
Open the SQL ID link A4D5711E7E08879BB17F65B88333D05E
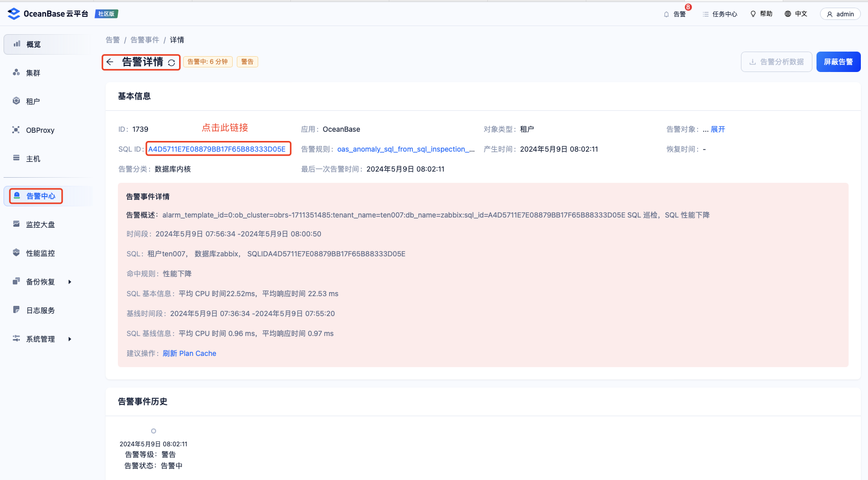pyautogui.click(x=218, y=149)
